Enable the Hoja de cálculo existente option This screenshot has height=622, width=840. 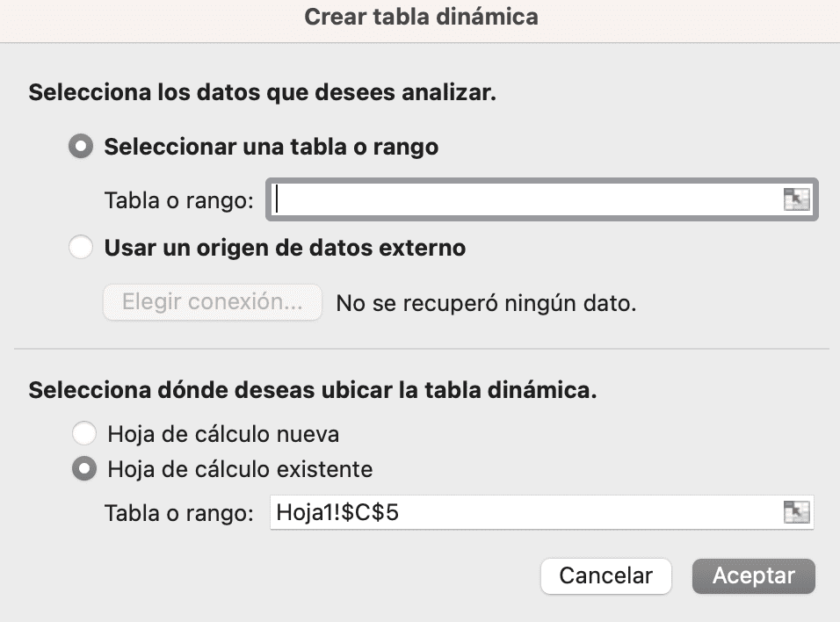tap(84, 468)
